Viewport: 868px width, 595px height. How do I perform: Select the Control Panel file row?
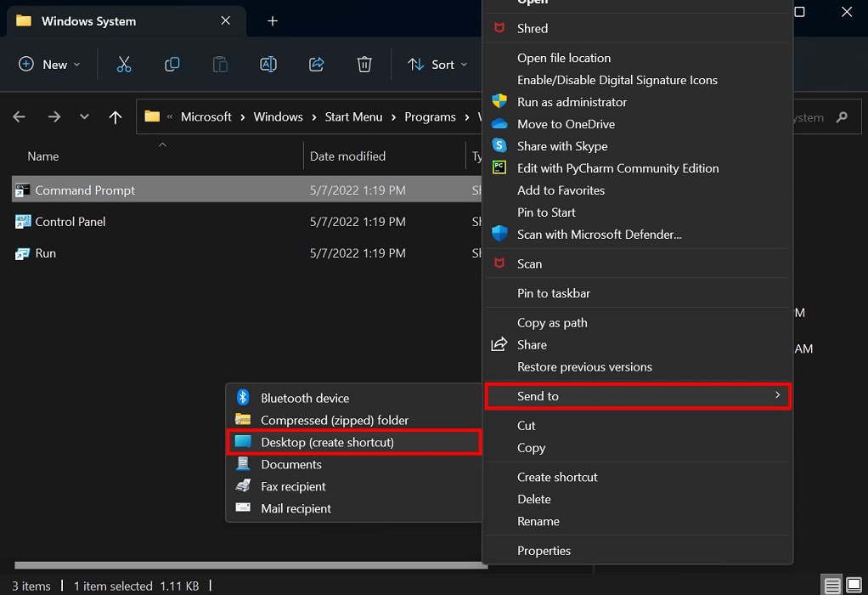point(246,222)
